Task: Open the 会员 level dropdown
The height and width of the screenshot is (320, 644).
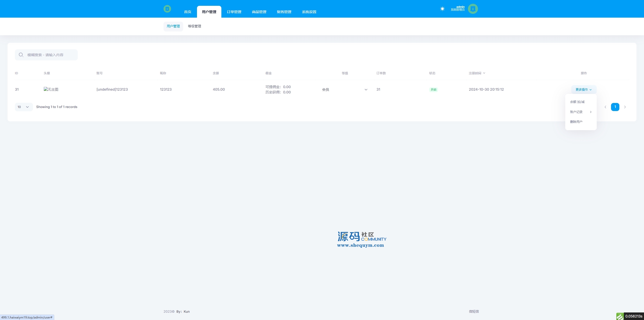Action: pos(345,90)
